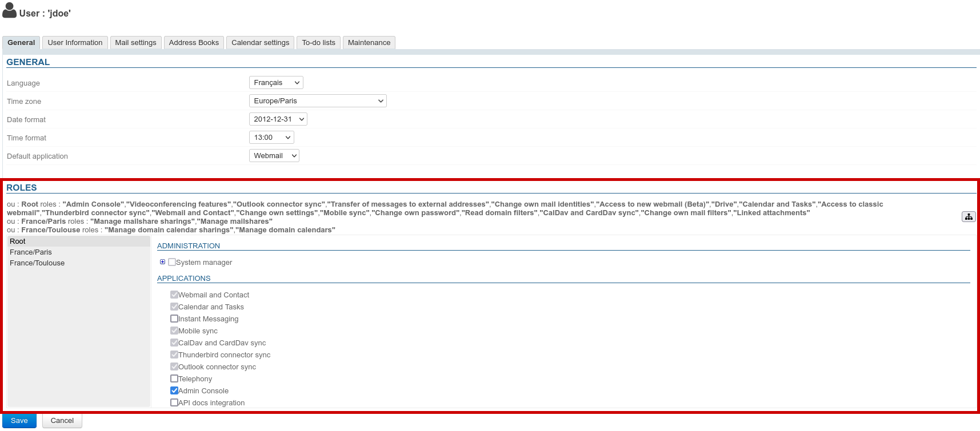Select France/Paris in the organizational unit list
This screenshot has width=980, height=431.
pos(31,252)
